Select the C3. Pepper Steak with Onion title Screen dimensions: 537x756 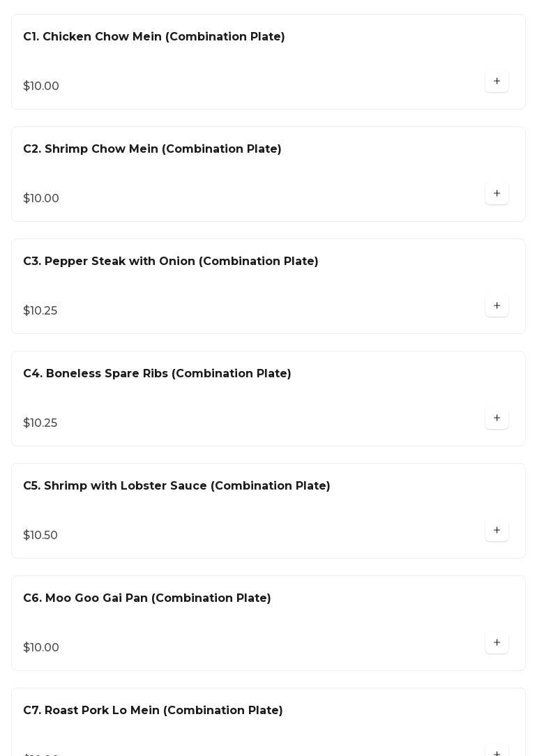point(171,262)
